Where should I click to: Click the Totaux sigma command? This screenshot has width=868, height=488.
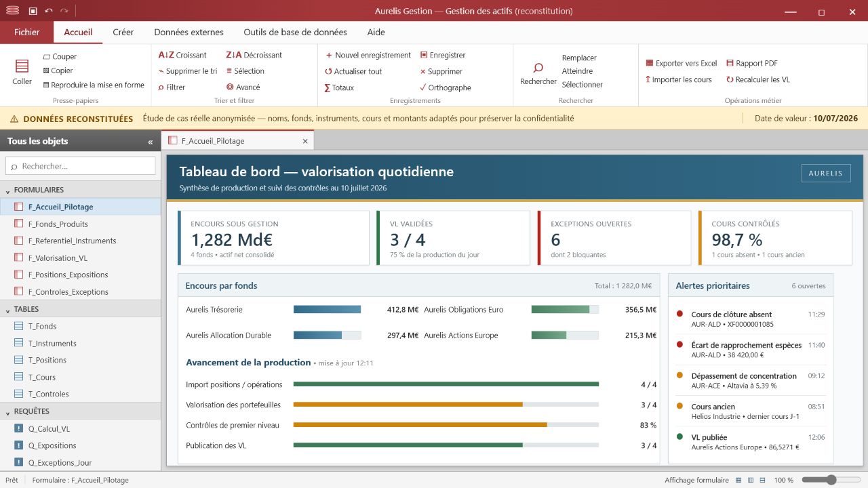pos(339,87)
